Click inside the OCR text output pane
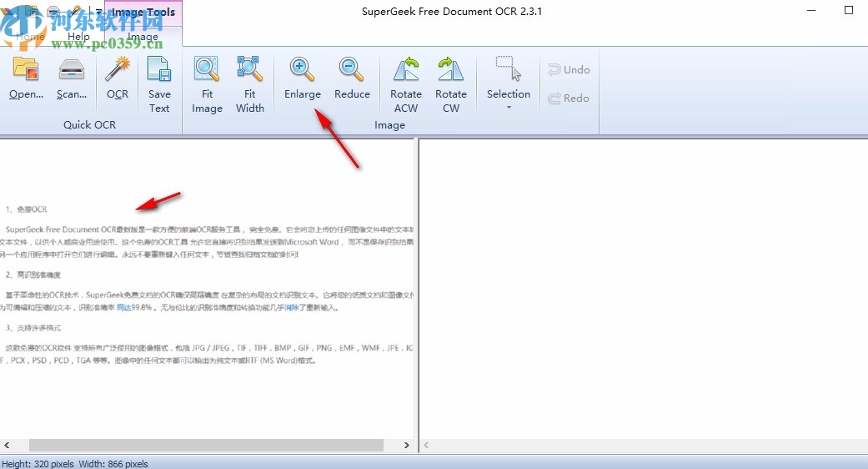Image resolution: width=868 pixels, height=469 pixels. tap(644, 288)
